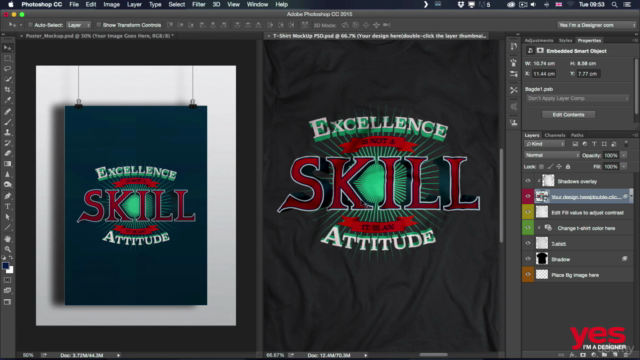
Task: Select the Rectangular Marquee tool
Action: (7, 58)
